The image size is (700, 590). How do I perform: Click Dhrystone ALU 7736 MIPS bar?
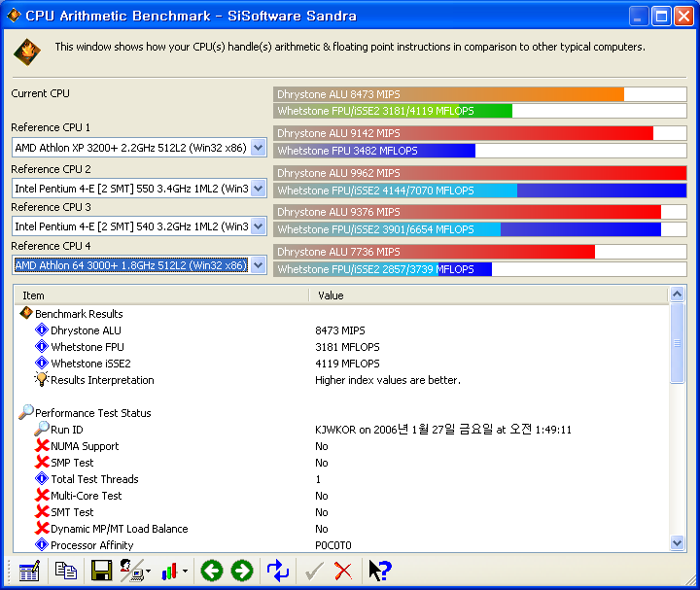[480, 252]
